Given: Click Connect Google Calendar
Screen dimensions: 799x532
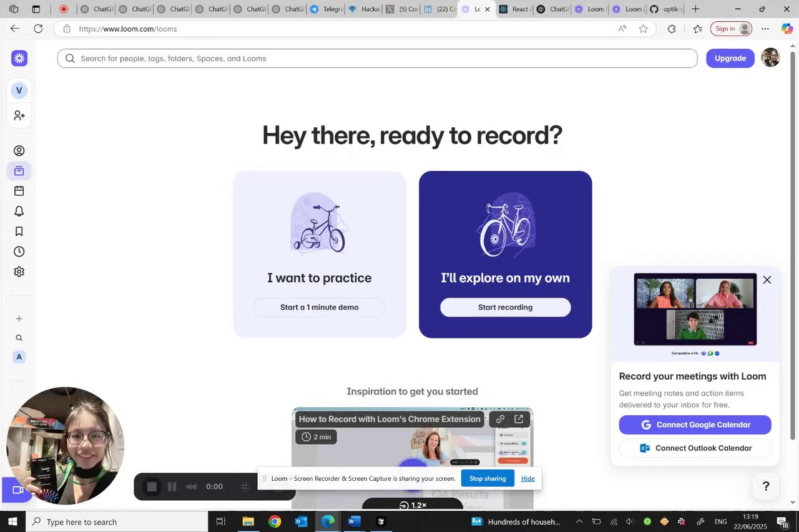Looking at the screenshot, I should (x=695, y=425).
